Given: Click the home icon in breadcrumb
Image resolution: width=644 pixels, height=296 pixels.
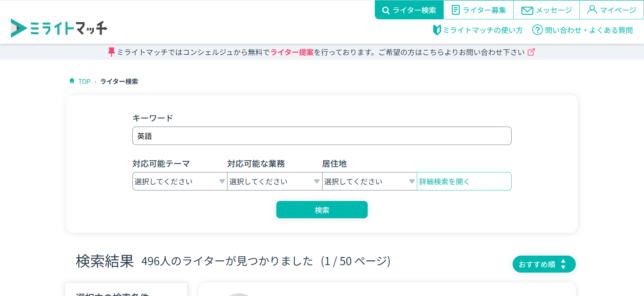Looking at the screenshot, I should 72,81.
